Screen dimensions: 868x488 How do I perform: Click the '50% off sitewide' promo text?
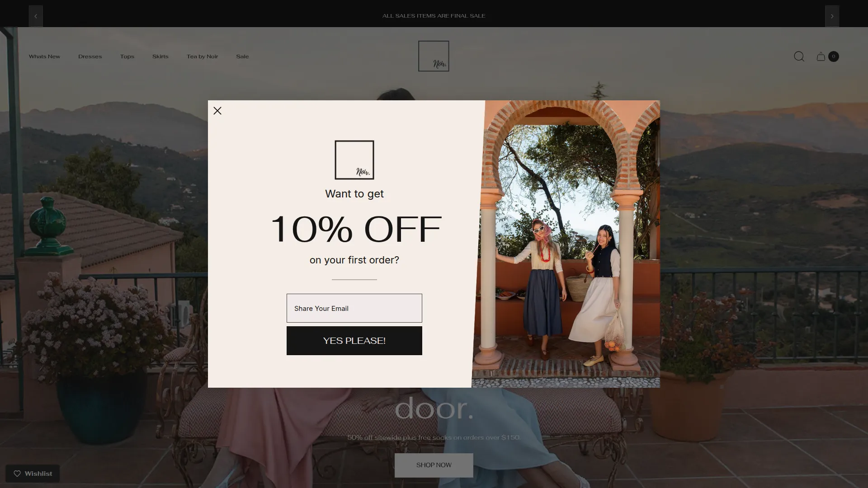[x=434, y=437]
